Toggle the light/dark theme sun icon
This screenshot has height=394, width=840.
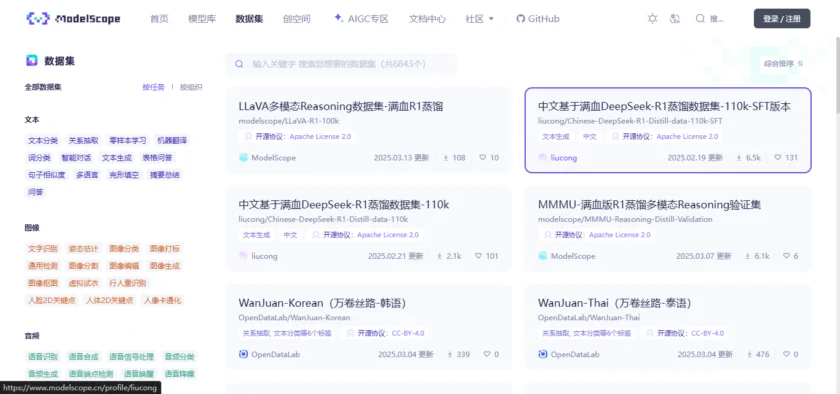click(x=652, y=19)
